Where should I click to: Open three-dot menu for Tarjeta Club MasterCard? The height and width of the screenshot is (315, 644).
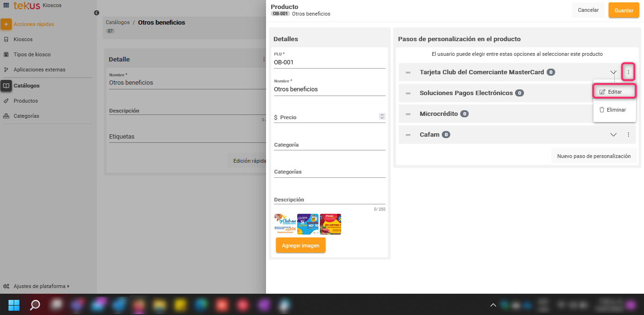tap(628, 72)
